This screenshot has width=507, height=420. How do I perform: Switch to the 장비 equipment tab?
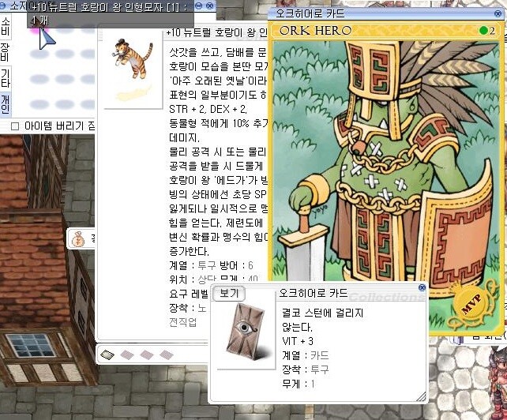(6, 54)
